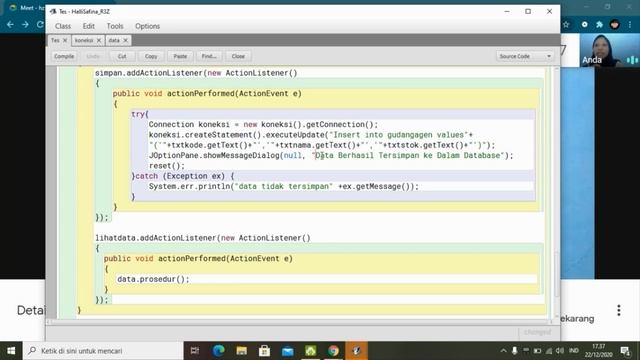Switch to the koneksi tab

click(84, 40)
